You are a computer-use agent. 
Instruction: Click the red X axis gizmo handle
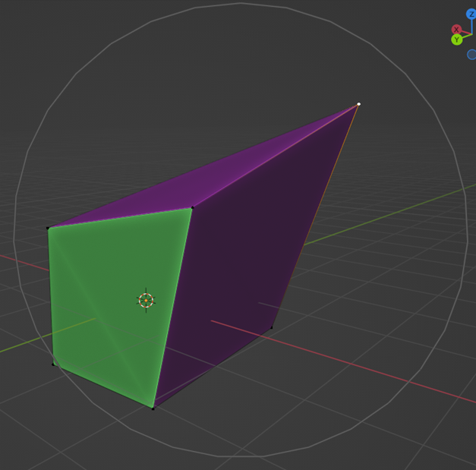click(x=456, y=30)
